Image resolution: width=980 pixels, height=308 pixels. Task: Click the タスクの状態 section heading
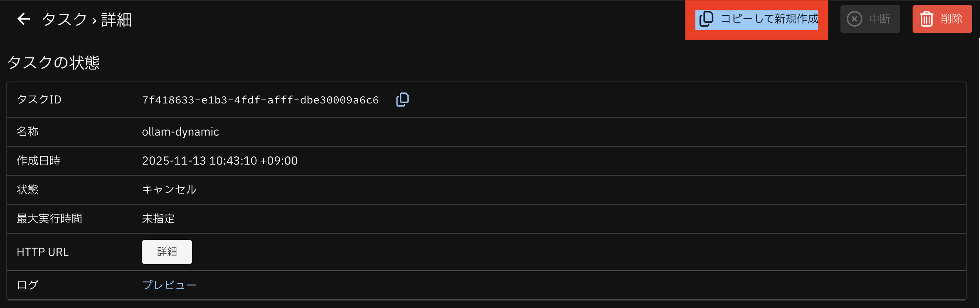pos(54,63)
